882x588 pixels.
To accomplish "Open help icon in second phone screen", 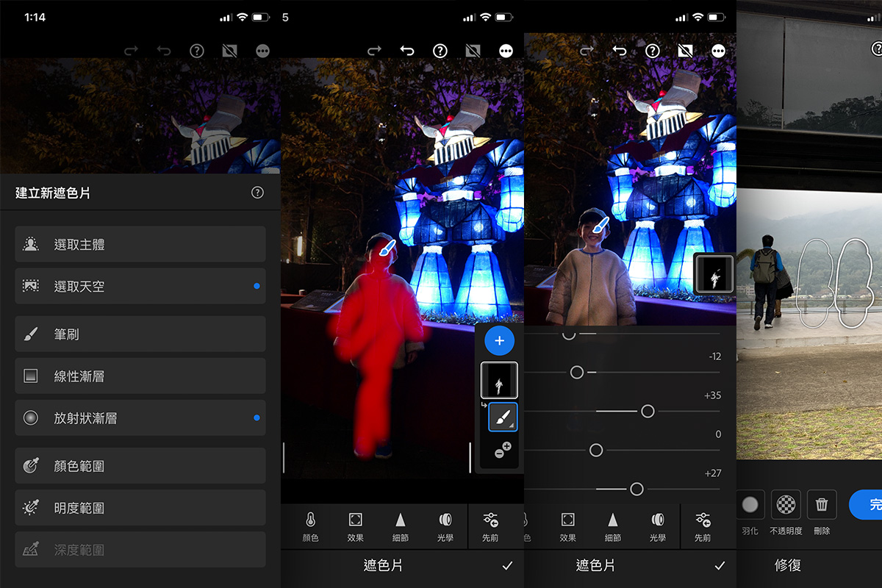I will tap(440, 51).
